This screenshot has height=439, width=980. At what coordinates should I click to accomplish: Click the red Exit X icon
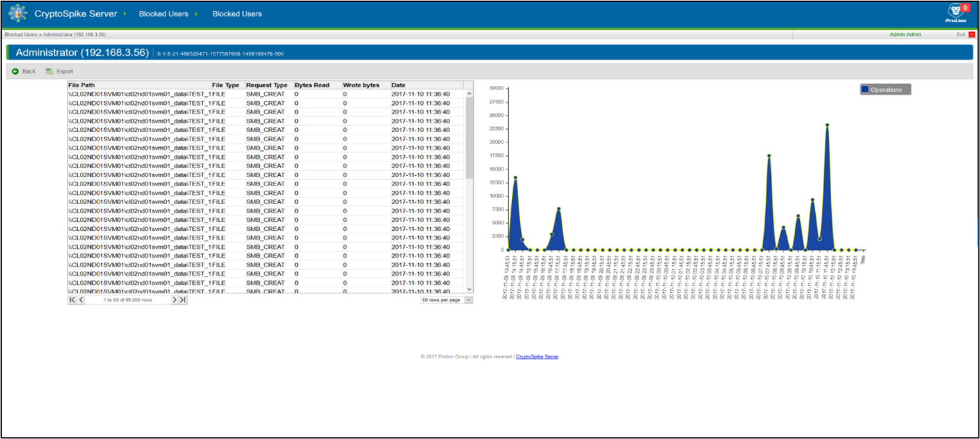click(x=972, y=35)
